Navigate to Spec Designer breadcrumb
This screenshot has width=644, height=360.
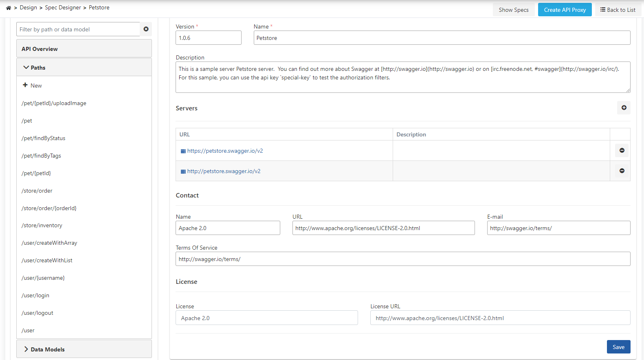tap(63, 8)
